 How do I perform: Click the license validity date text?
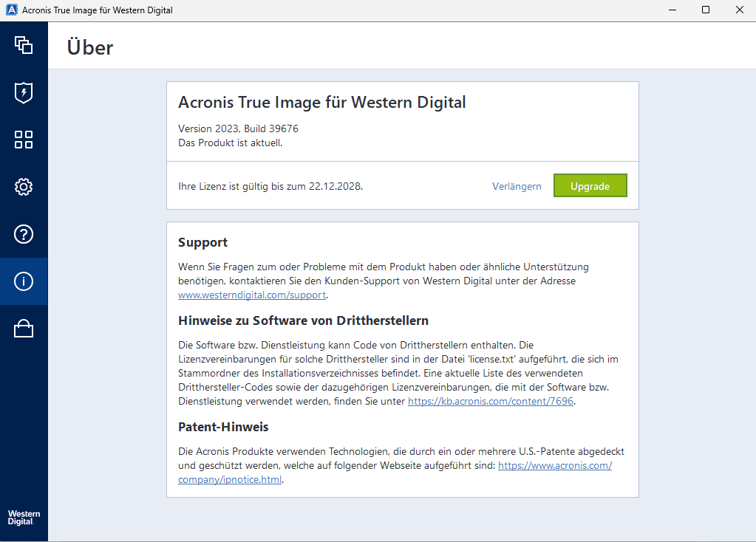270,186
